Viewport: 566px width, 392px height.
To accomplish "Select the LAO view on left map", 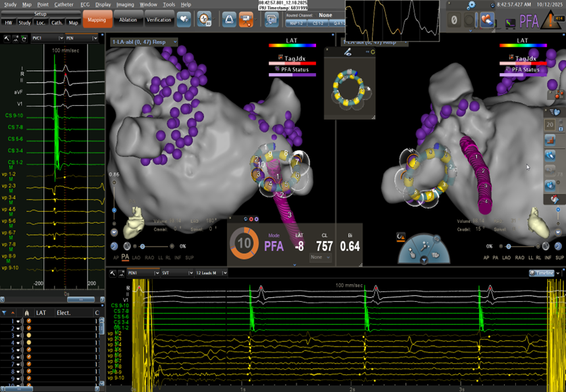I will coord(136,257).
